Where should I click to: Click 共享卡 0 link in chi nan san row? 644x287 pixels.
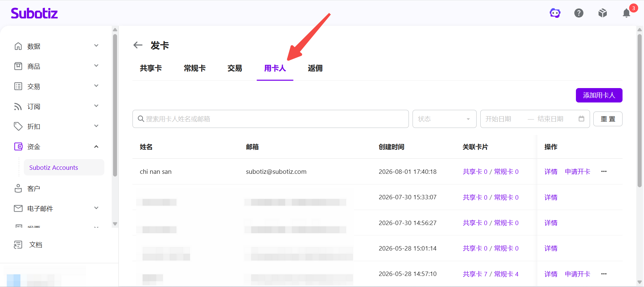point(475,172)
